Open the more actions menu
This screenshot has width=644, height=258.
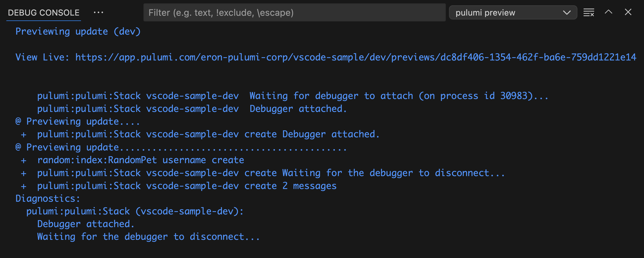coord(99,12)
